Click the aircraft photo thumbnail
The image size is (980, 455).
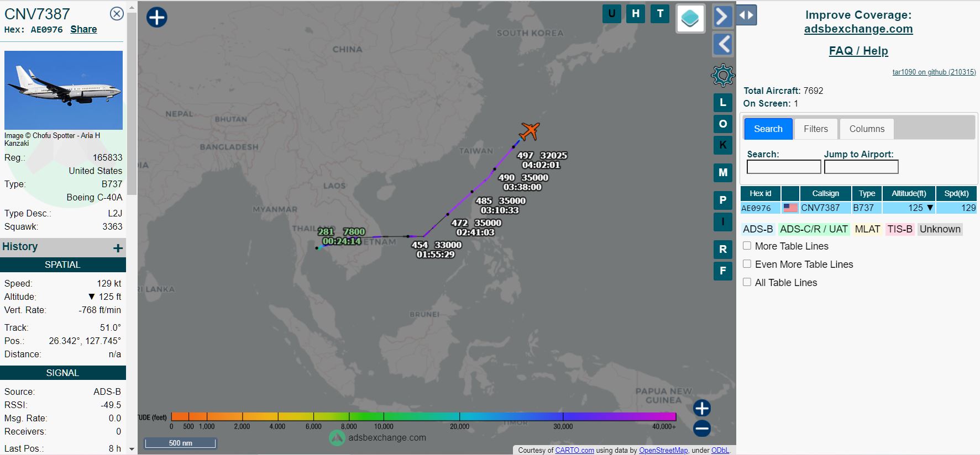64,90
